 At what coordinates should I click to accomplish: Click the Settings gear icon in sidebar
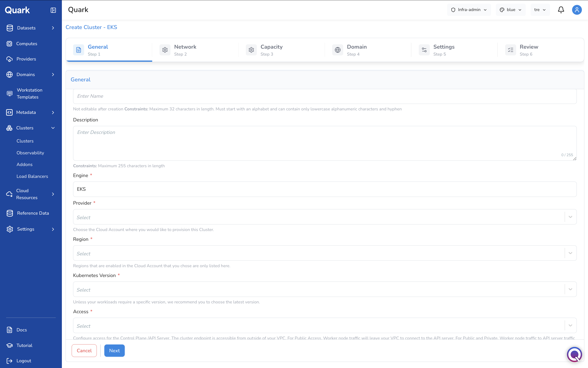tap(10, 229)
